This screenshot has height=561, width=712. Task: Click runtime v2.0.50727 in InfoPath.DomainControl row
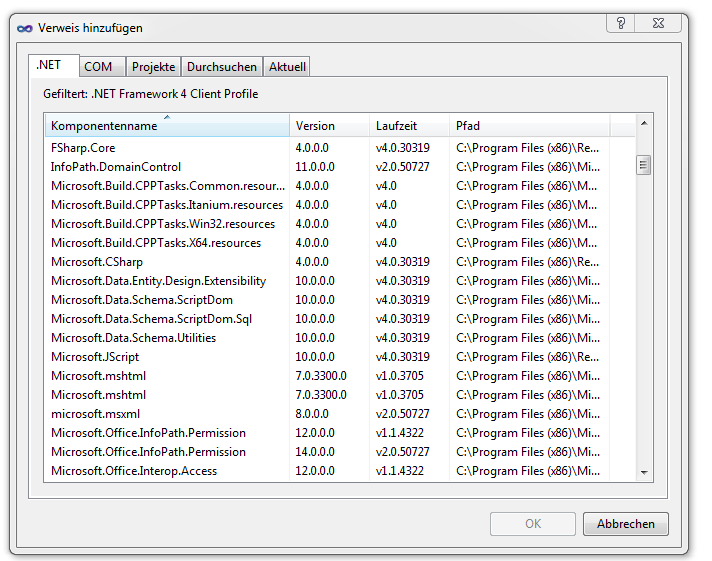403,167
